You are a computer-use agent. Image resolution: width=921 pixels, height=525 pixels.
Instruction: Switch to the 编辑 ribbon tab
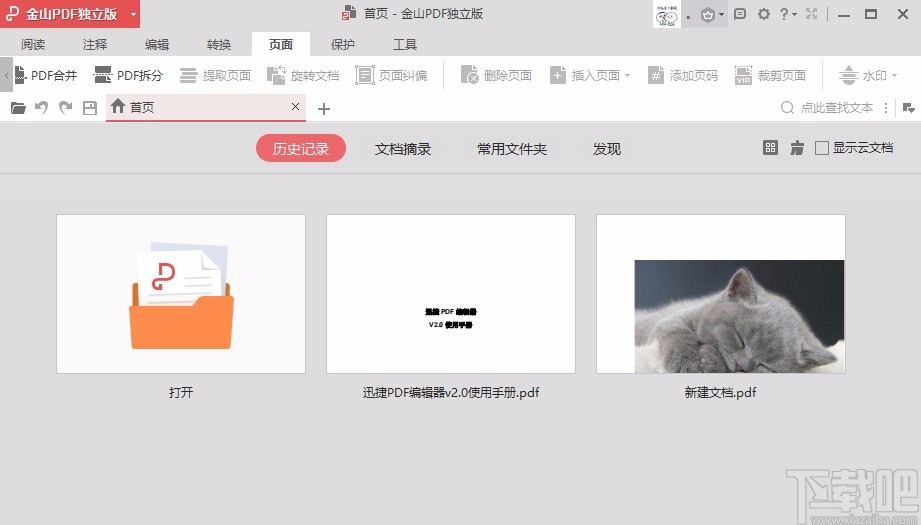[157, 44]
